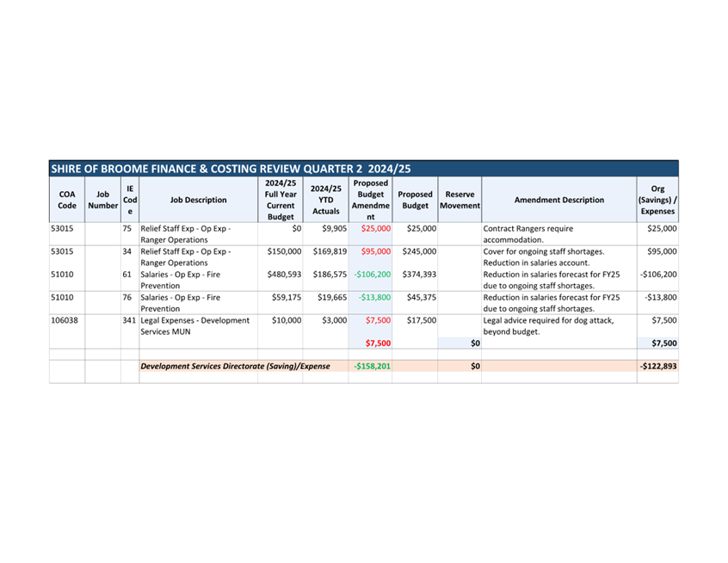Screen dimensions: 728x563
Task: Select the $169,819 YTD actuals value
Action: [330, 251]
